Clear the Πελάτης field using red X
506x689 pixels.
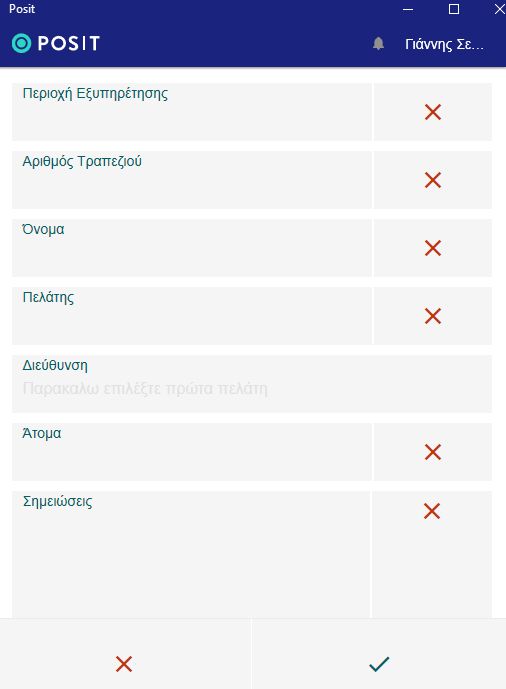tap(433, 316)
